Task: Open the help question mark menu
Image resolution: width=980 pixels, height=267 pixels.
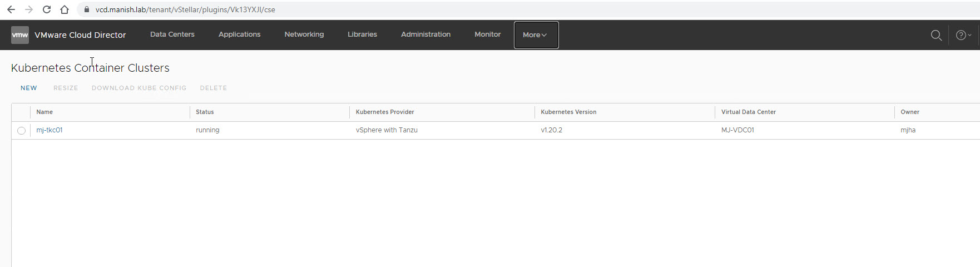Action: tap(963, 35)
